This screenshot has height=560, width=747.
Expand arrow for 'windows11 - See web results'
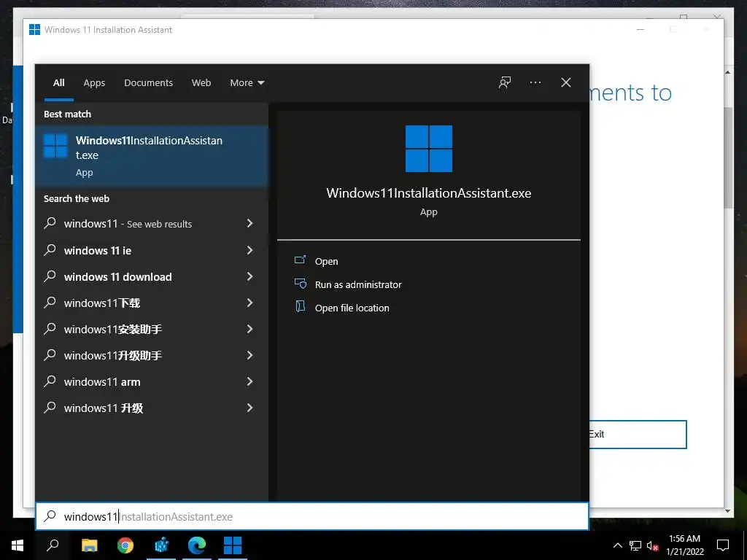point(249,223)
